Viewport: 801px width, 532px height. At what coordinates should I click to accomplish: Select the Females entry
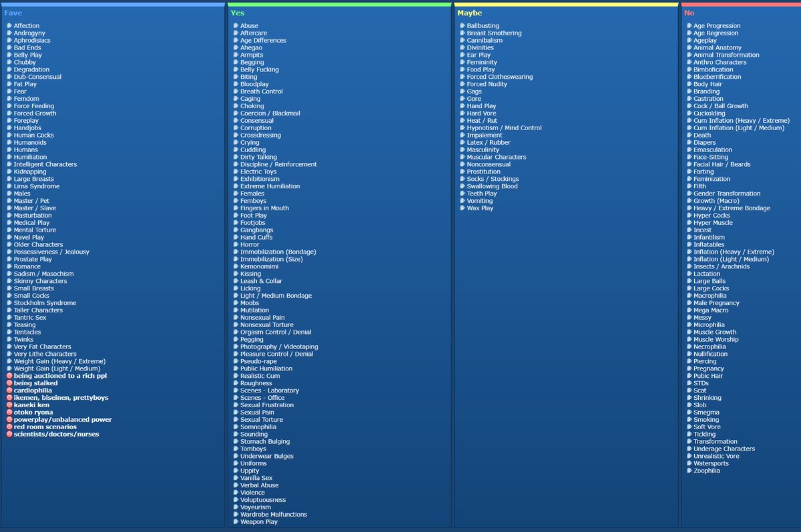click(x=252, y=194)
